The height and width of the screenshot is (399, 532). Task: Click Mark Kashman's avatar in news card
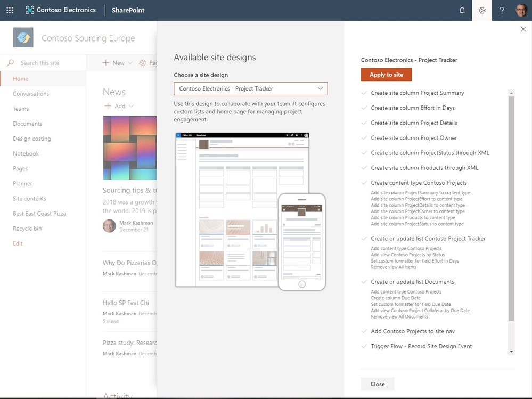(x=109, y=226)
